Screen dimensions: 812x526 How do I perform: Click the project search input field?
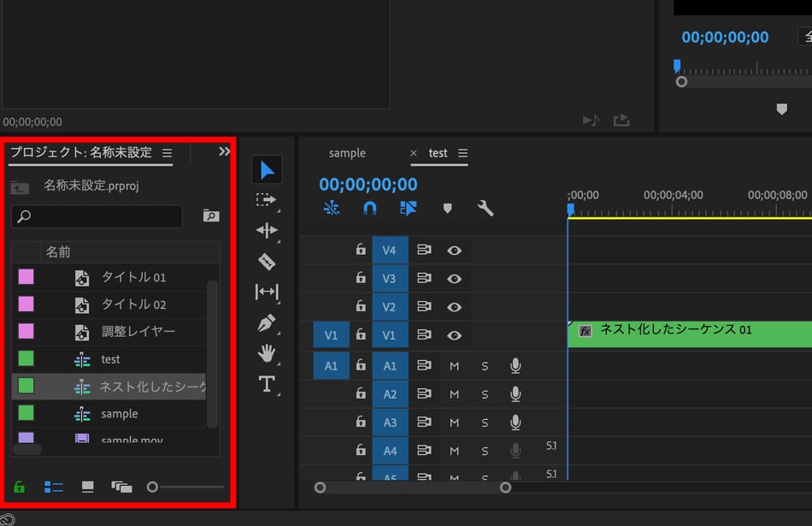click(x=97, y=216)
